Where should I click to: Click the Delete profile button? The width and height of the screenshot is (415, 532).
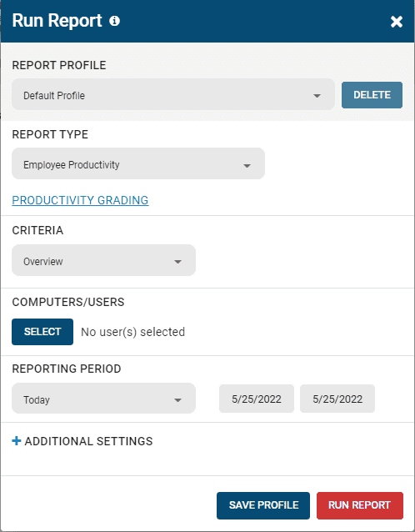pyautogui.click(x=372, y=95)
